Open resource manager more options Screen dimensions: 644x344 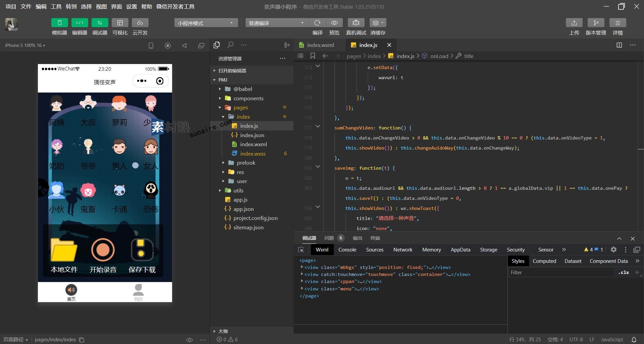tap(282, 59)
